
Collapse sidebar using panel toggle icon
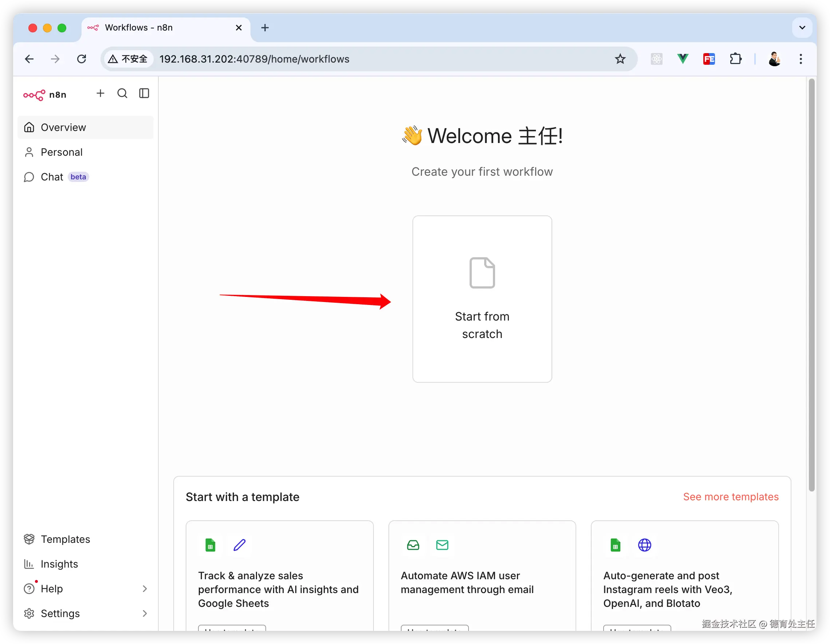point(144,94)
